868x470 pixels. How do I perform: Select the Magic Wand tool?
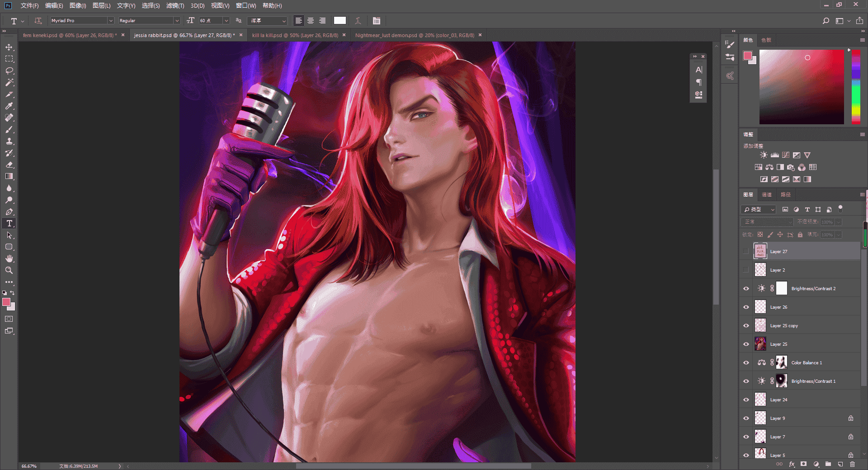(9, 83)
